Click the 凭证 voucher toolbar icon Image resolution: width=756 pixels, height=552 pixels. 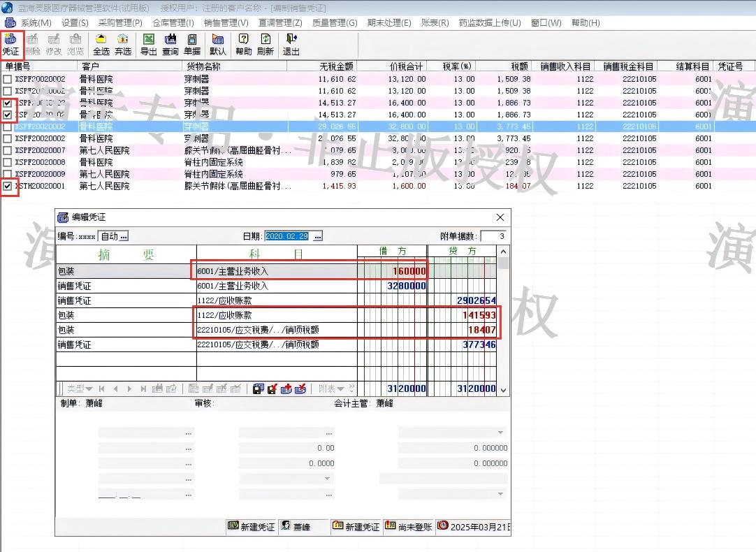point(11,45)
